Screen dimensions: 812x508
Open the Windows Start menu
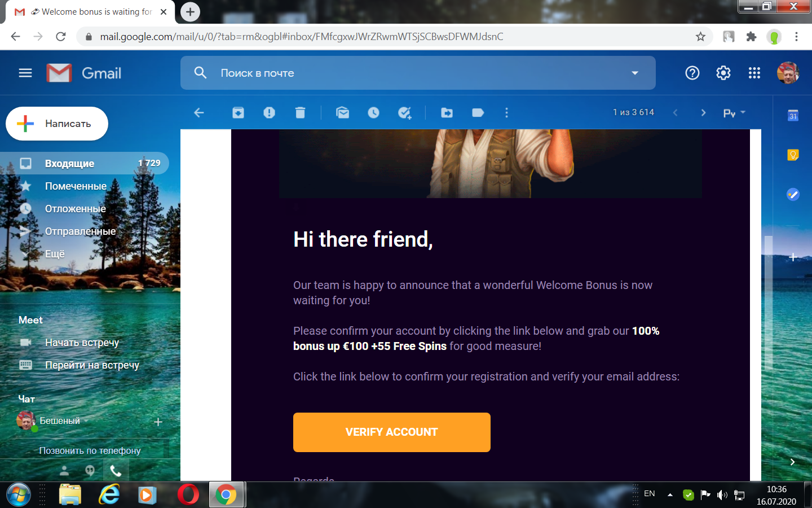19,495
